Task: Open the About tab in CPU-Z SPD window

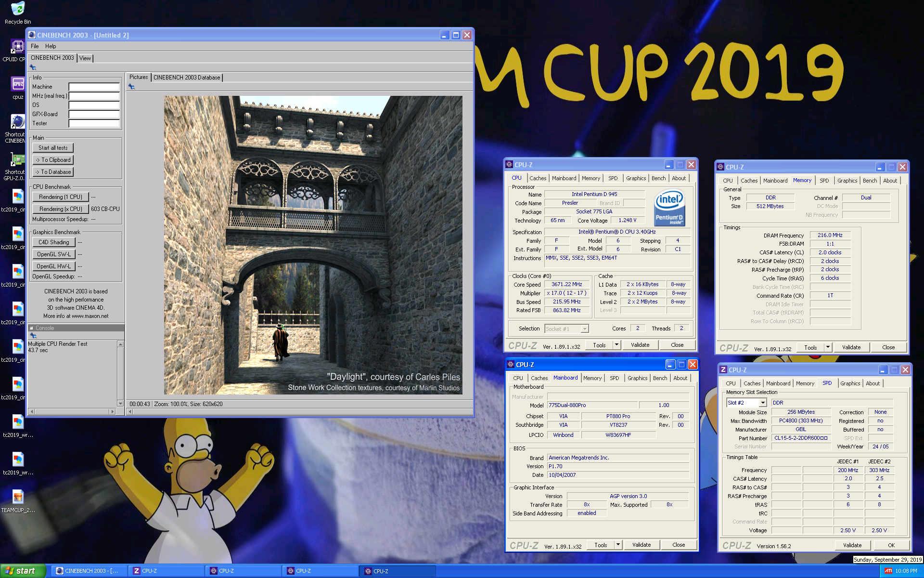Action: pos(873,383)
